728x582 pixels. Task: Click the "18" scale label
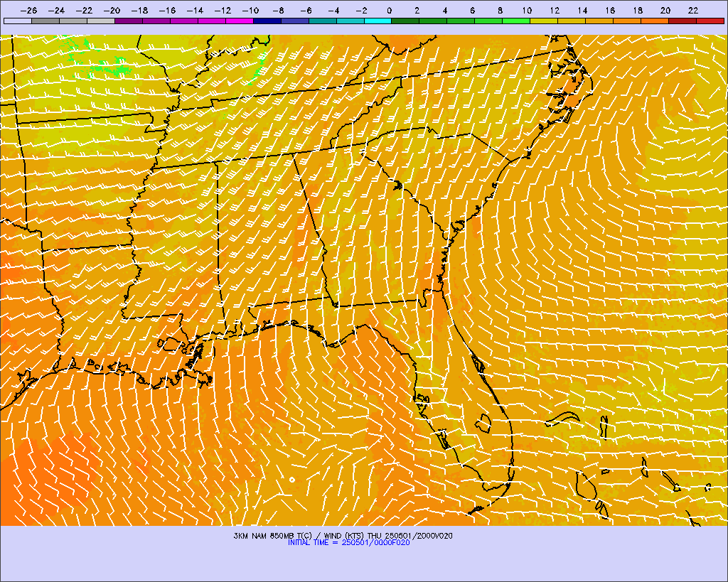(x=638, y=11)
